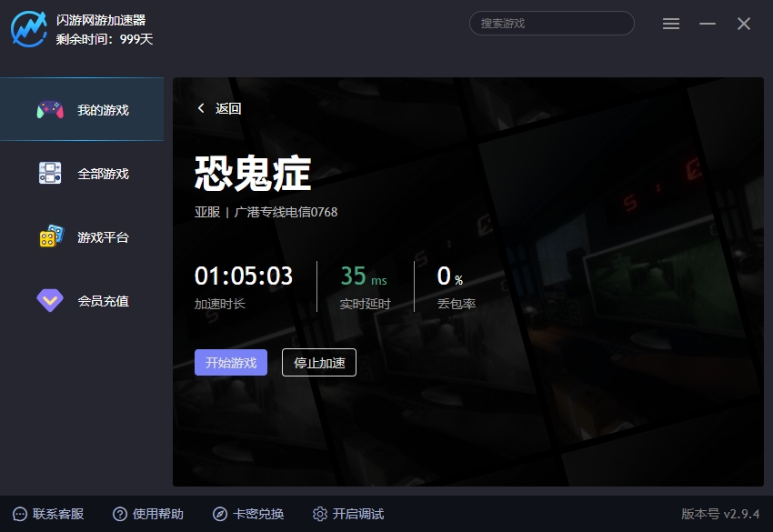The image size is (773, 532).
Task: Click the 联系客服 chat bubble icon
Action: (x=20, y=514)
